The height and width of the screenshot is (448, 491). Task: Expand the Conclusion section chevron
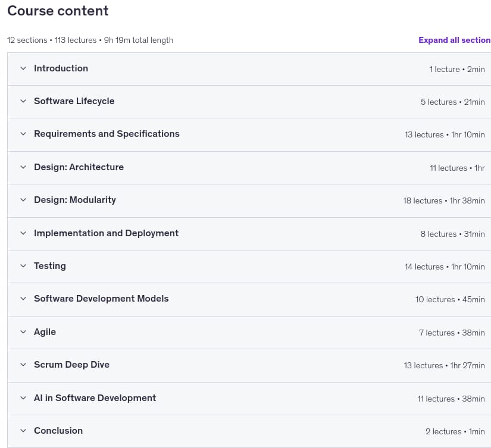(23, 431)
